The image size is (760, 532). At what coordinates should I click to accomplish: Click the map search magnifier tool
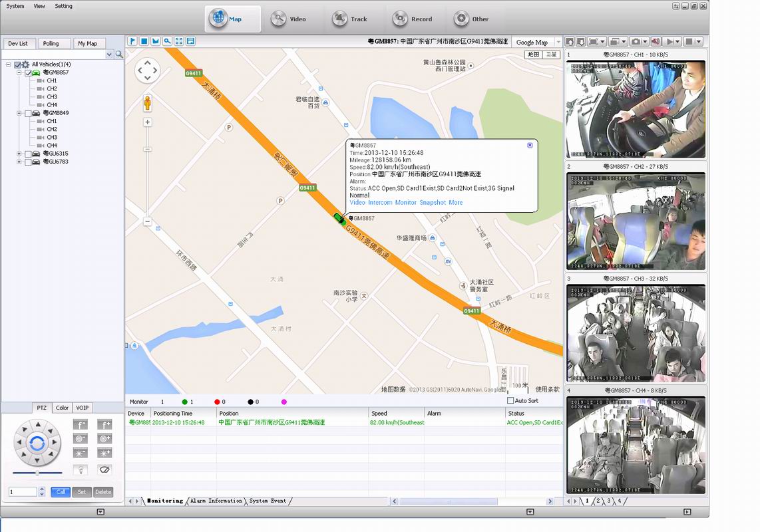point(167,41)
